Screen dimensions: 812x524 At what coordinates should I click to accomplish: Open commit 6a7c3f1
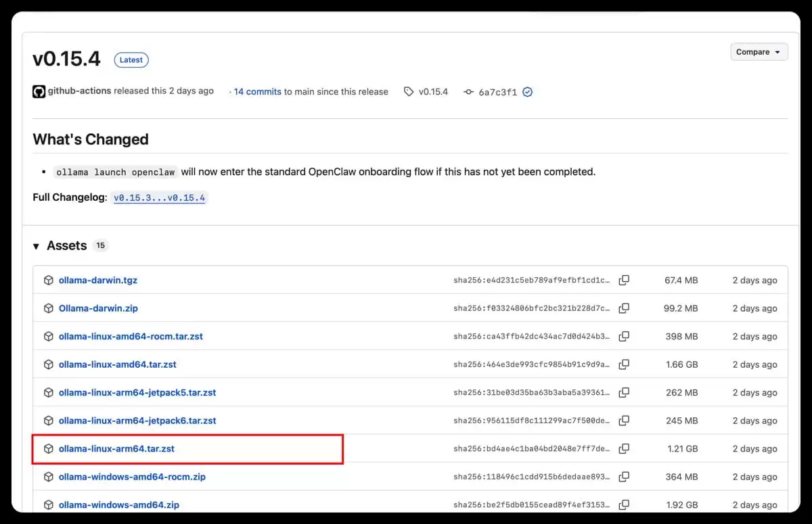point(497,92)
